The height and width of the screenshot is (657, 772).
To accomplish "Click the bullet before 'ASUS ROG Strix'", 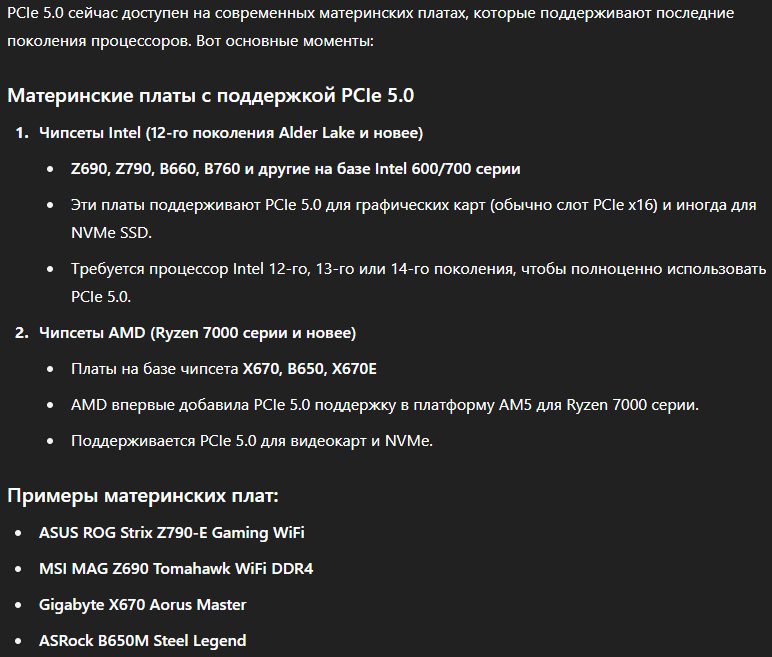I will point(19,533).
